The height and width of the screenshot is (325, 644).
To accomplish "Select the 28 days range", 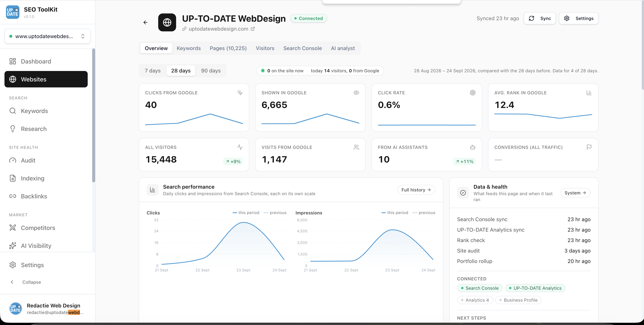I will (x=181, y=71).
